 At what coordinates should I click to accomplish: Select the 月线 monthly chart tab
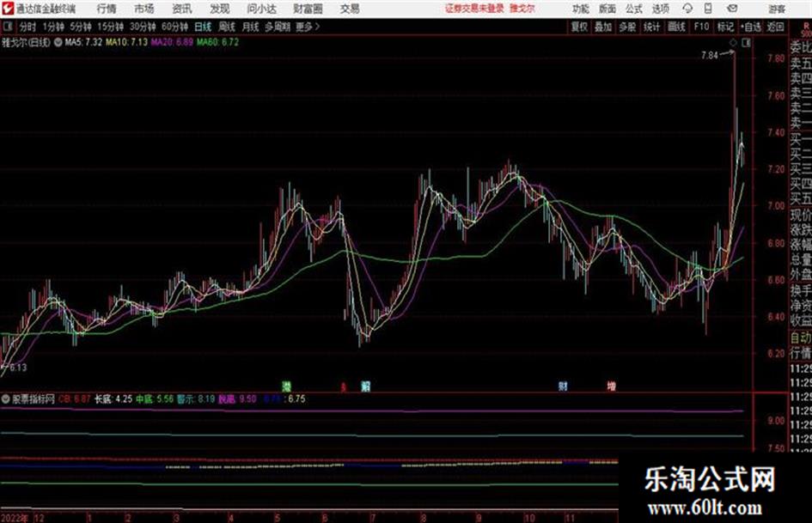(x=250, y=27)
